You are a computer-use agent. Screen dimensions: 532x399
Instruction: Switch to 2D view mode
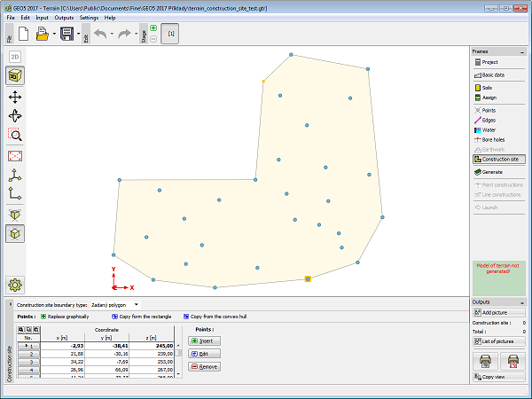tap(16, 57)
